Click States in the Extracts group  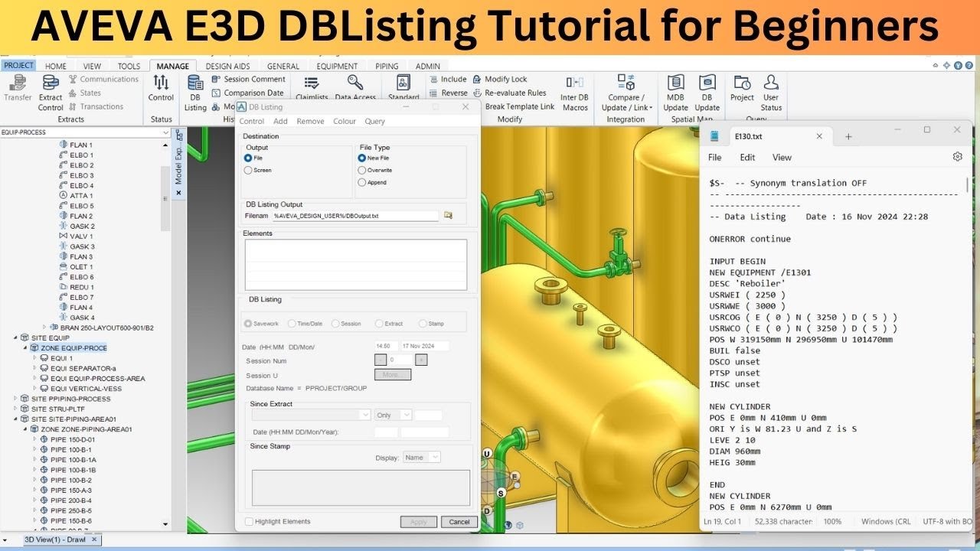click(x=84, y=93)
